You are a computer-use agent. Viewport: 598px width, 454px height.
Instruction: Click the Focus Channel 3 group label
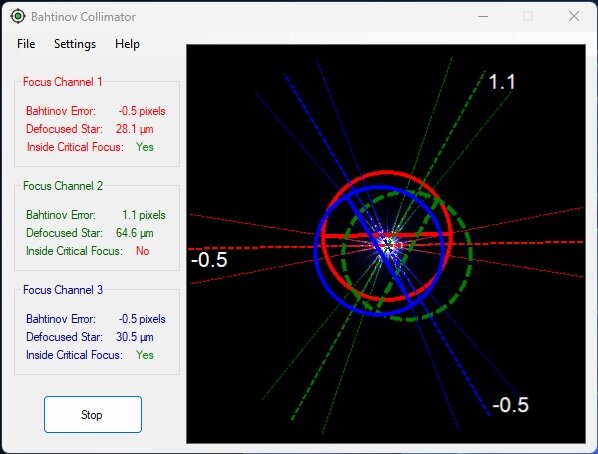(x=63, y=290)
